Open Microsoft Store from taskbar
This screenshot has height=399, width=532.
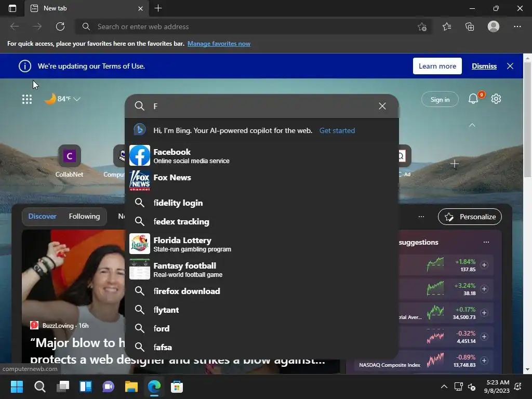coord(177,387)
